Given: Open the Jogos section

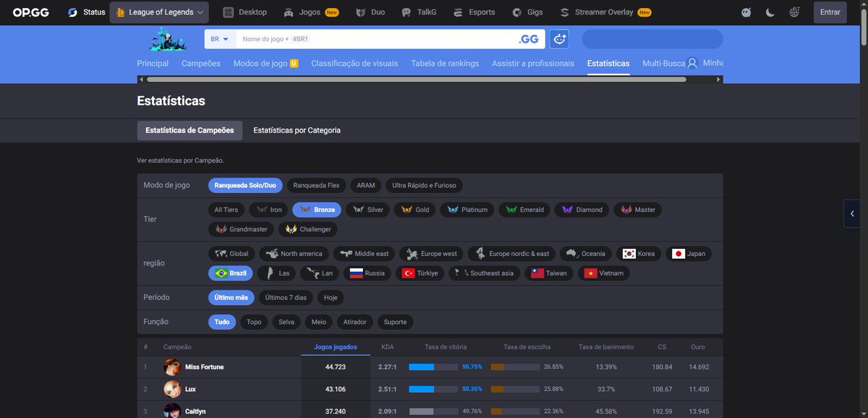Looking at the screenshot, I should pos(310,12).
